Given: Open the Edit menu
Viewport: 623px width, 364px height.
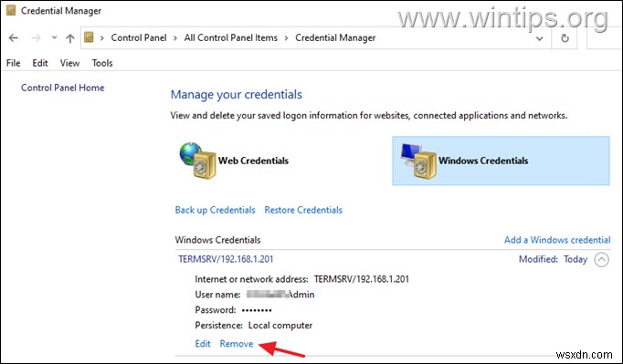Looking at the screenshot, I should coord(40,63).
